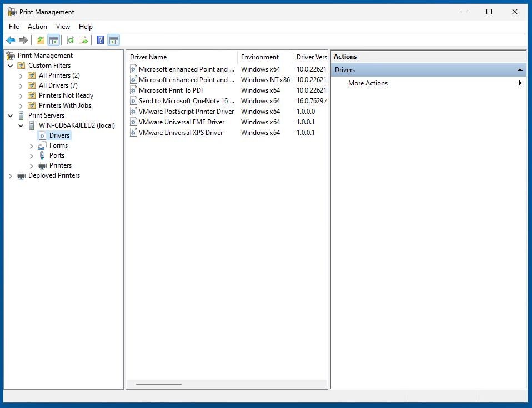Click the Printers Not Ready filter icon

32,95
